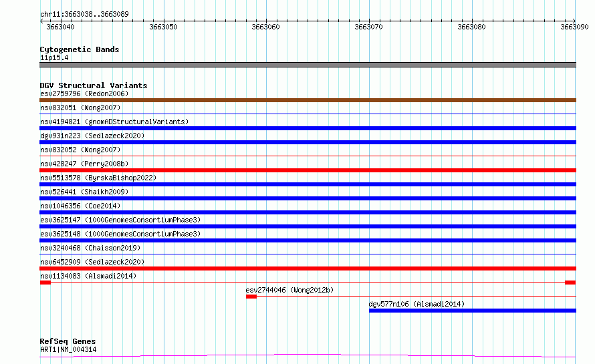
Task: Click the esv2759796 (Redon2006) label
Action: pyautogui.click(x=84, y=94)
